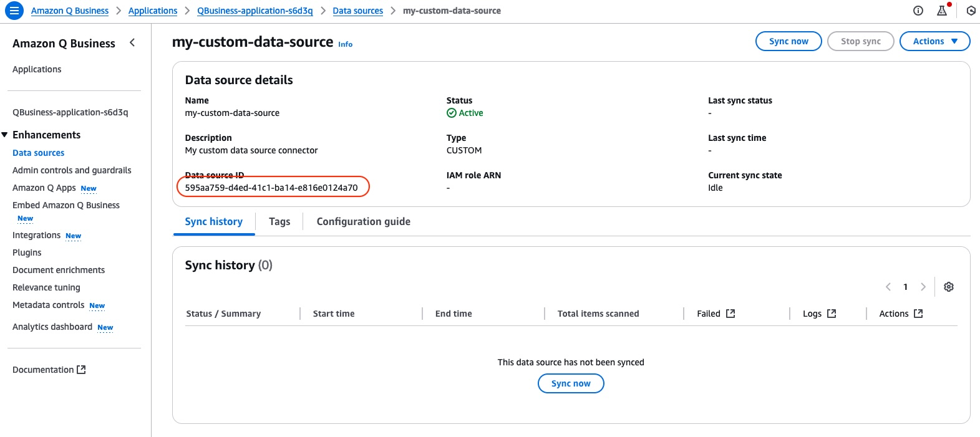The image size is (980, 437).
Task: Click the Failed column header
Action: click(709, 314)
